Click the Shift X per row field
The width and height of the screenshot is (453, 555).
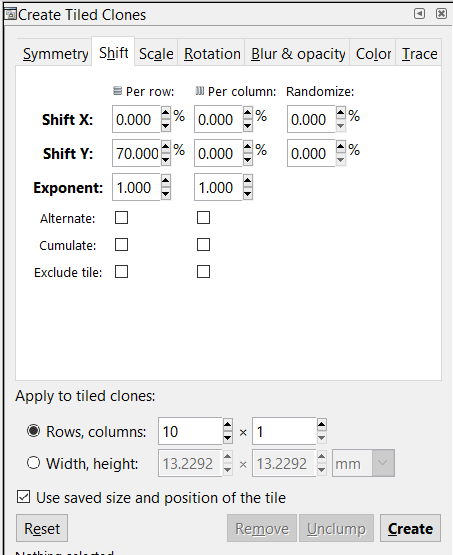[136, 119]
